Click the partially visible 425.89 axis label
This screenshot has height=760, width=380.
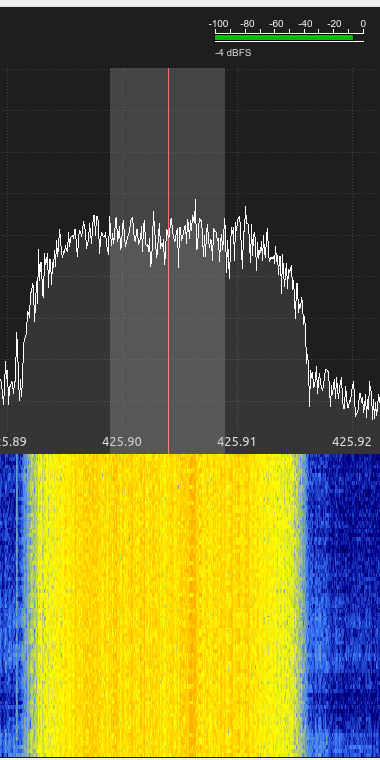point(13,442)
